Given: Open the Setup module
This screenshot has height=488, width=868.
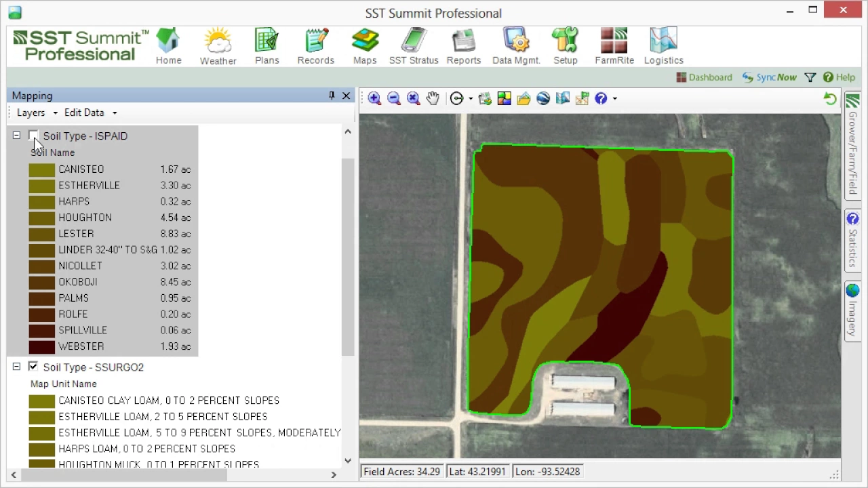Looking at the screenshot, I should point(565,46).
